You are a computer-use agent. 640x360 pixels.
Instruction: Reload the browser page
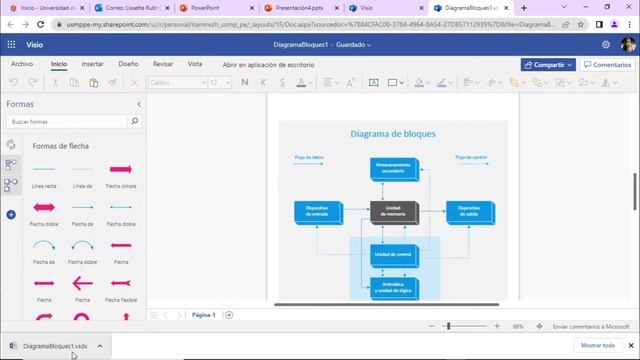click(x=40, y=24)
